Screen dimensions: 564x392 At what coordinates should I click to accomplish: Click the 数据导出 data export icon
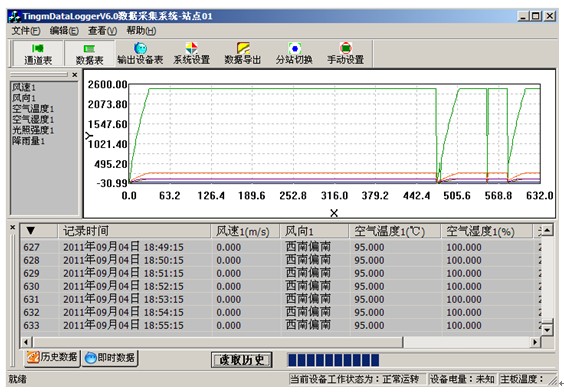tap(243, 53)
